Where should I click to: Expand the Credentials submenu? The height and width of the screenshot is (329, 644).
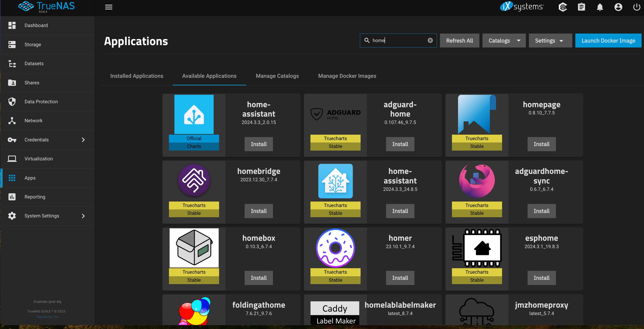point(83,140)
